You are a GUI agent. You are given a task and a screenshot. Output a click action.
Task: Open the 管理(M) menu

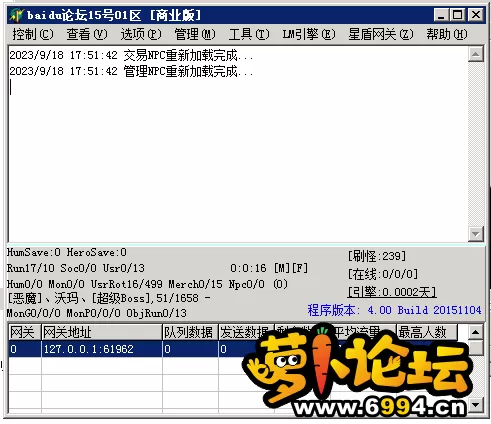coord(195,34)
